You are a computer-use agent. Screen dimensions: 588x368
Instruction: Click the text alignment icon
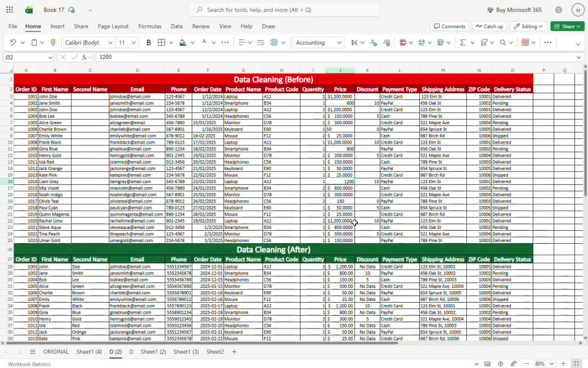(242, 42)
